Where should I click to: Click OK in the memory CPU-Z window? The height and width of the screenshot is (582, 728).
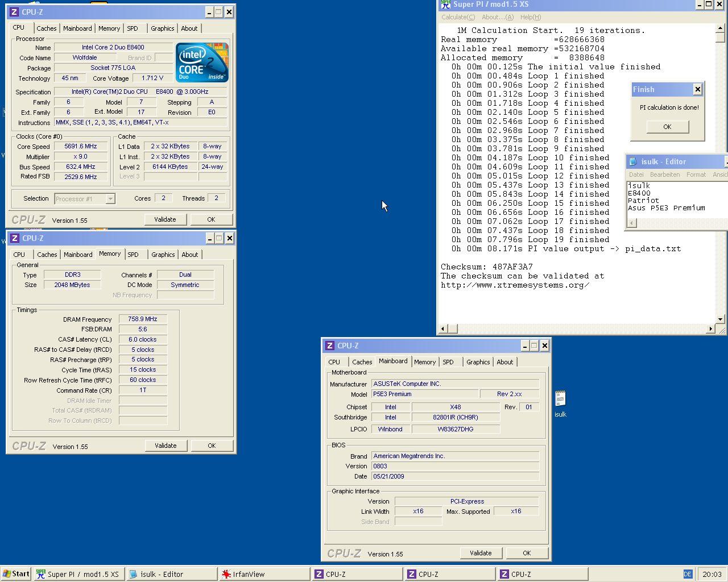pyautogui.click(x=212, y=446)
